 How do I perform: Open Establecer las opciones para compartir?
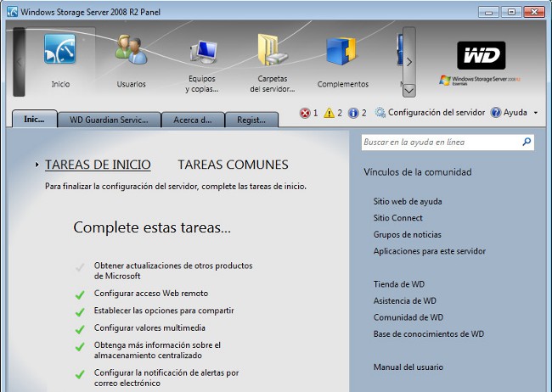(164, 311)
